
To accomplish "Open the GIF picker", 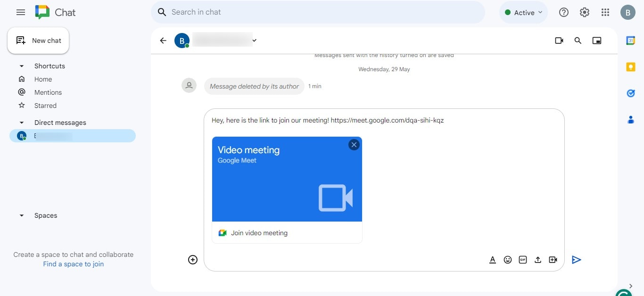I will click(523, 260).
